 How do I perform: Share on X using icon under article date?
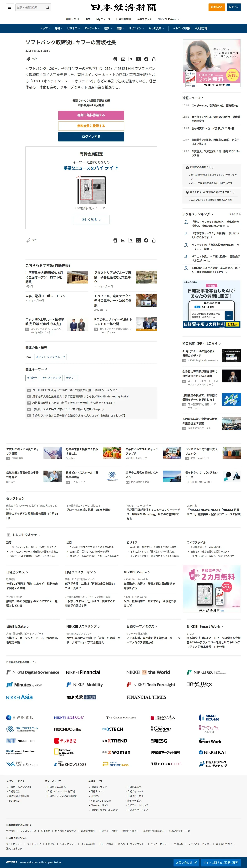pos(139,59)
